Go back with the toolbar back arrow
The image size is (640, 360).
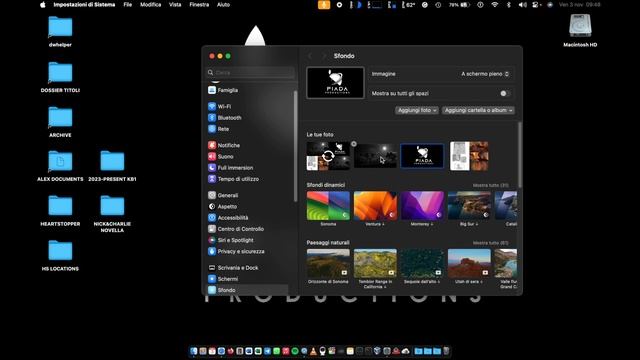[x=310, y=56]
